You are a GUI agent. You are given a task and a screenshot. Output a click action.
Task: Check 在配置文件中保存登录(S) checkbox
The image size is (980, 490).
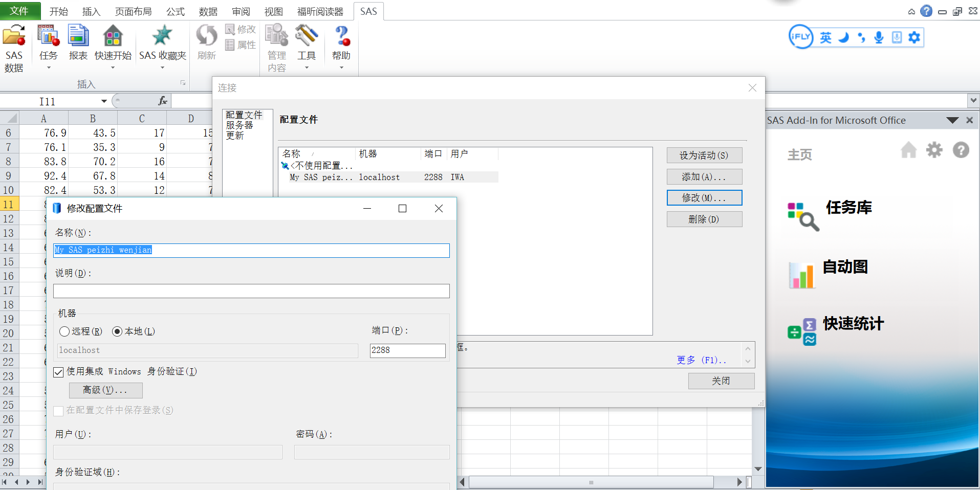58,411
